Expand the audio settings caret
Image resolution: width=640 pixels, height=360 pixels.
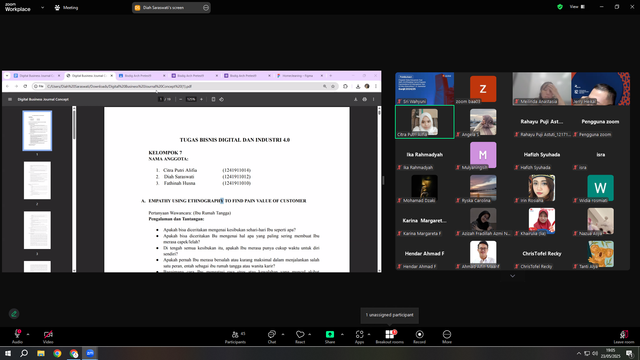pos(28,334)
